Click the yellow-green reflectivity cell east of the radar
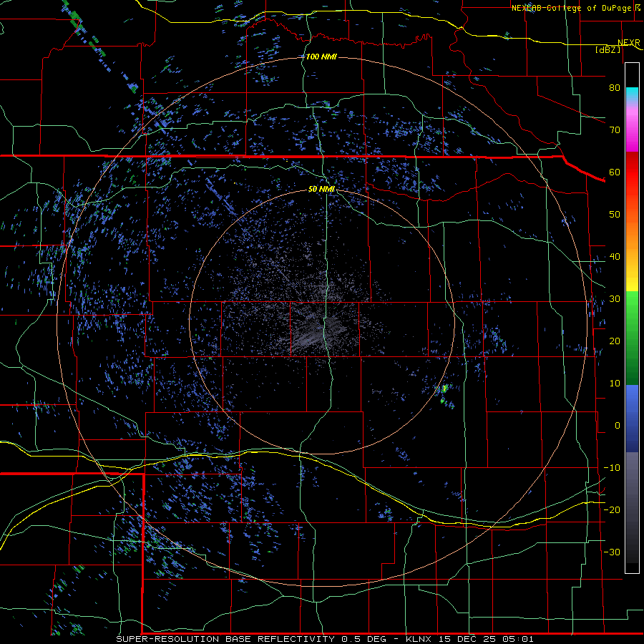Viewport: 644px width, 644px height. (x=445, y=388)
